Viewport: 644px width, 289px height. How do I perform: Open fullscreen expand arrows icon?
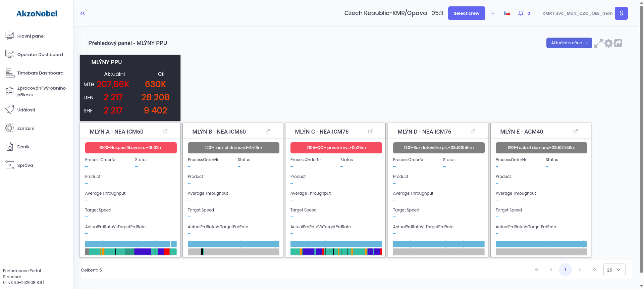tap(598, 43)
